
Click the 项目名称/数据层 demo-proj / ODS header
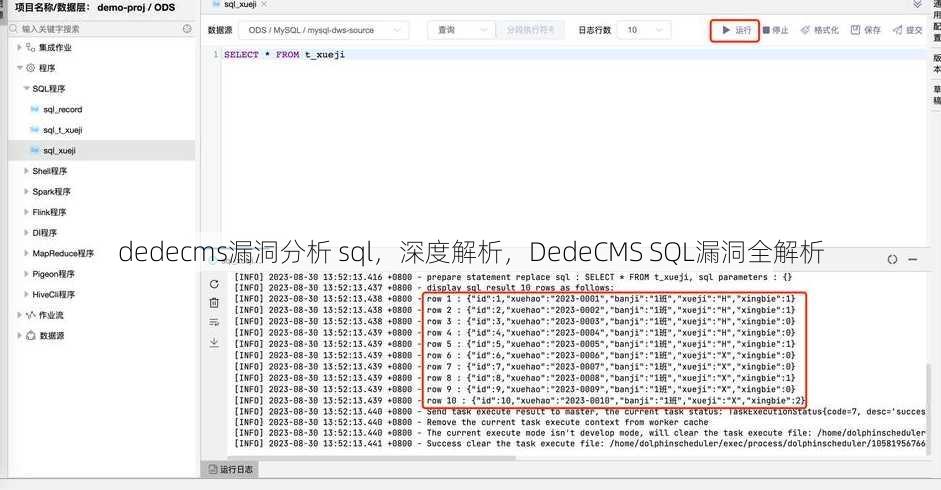click(95, 8)
